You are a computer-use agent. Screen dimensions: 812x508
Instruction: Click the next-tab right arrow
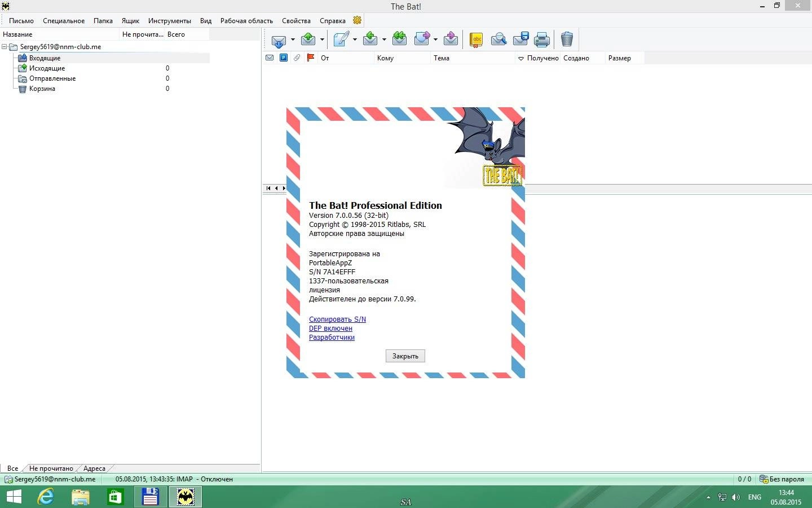tap(284, 188)
